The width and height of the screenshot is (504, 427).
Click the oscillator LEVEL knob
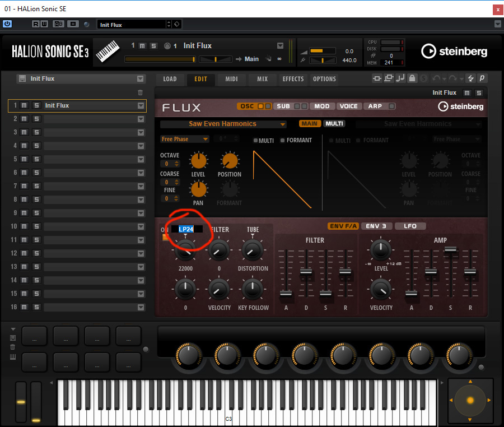(198, 161)
